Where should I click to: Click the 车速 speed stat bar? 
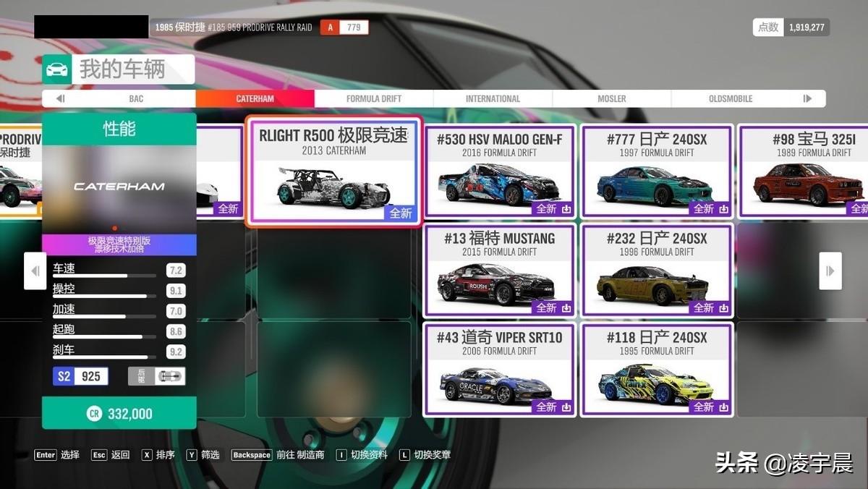pos(104,276)
